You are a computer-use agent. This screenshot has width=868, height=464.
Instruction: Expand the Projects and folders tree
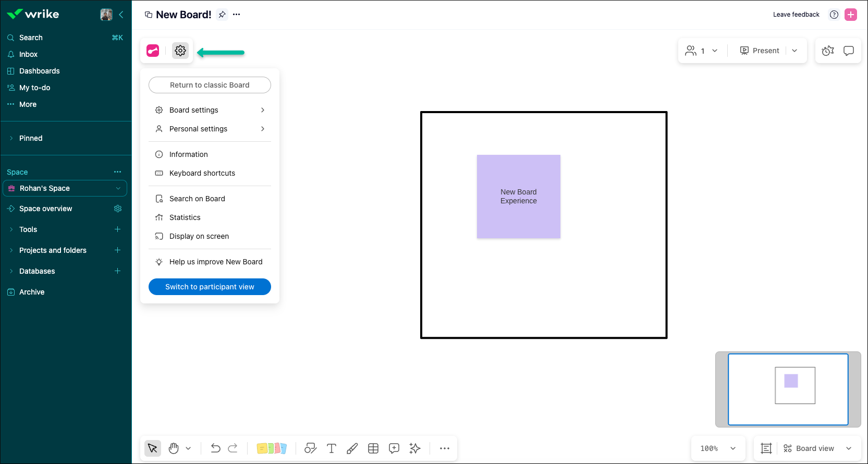pyautogui.click(x=11, y=250)
